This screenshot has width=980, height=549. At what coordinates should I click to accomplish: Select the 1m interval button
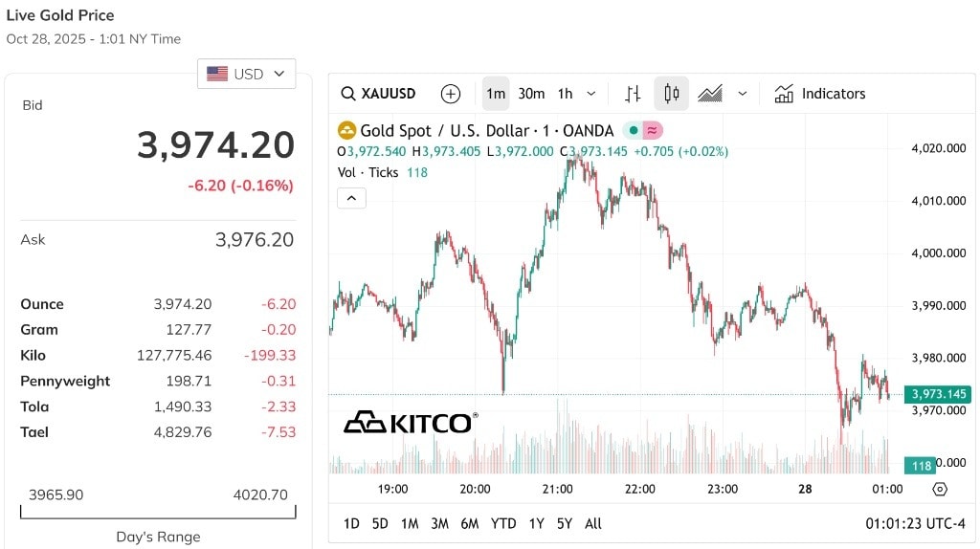pos(496,94)
